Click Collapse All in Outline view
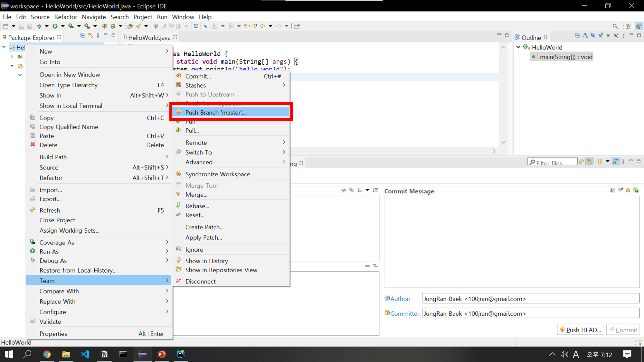 (x=577, y=35)
